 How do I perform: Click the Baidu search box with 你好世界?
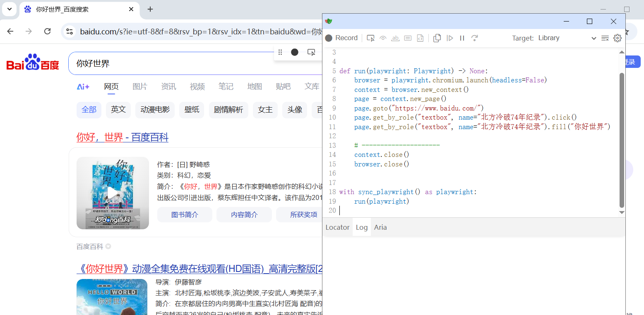195,63
